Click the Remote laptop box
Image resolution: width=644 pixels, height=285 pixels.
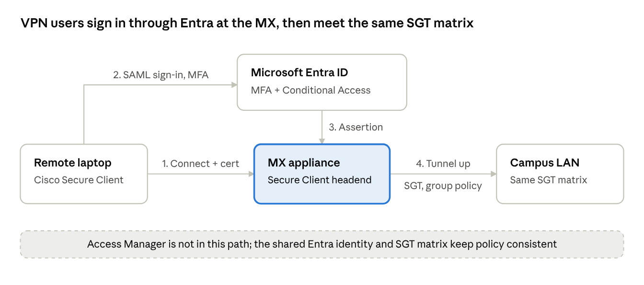point(84,174)
